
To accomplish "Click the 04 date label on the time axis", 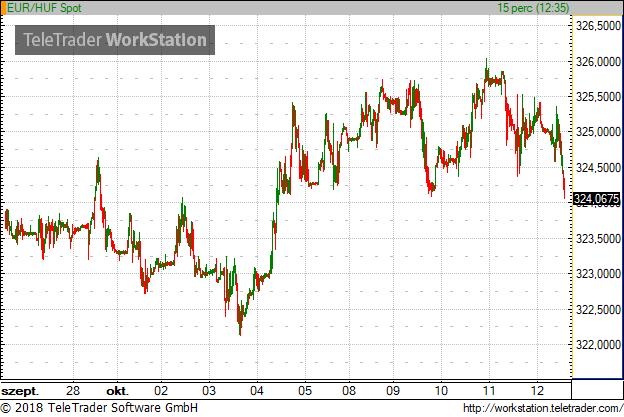I will tap(257, 390).
